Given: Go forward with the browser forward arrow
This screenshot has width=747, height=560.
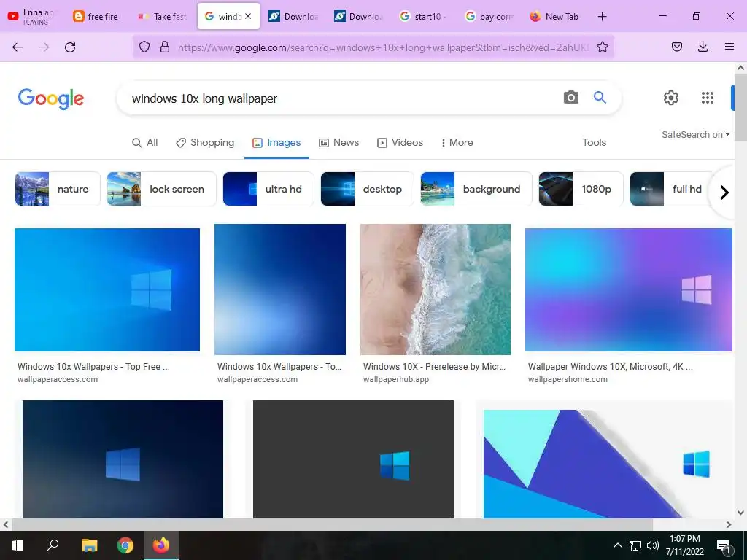Looking at the screenshot, I should 44,47.
